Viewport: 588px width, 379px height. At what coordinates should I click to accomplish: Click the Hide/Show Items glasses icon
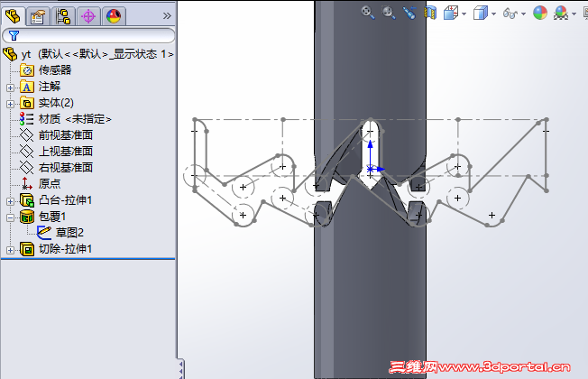510,14
